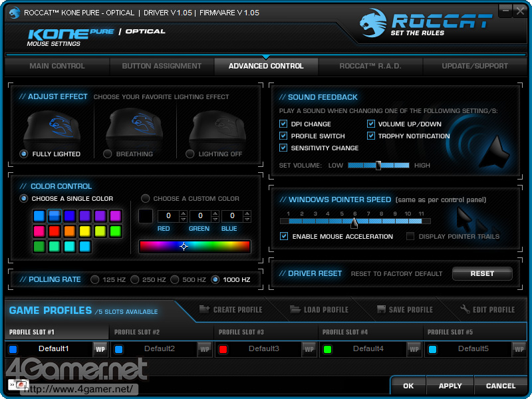Select the Lighting Off option
The image size is (532, 399).
pos(190,154)
